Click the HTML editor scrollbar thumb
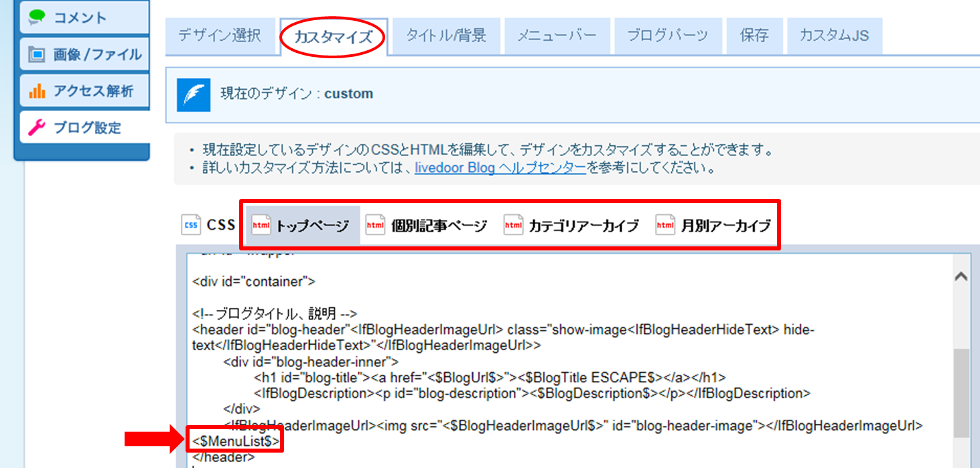The width and height of the screenshot is (980, 468). click(960, 393)
